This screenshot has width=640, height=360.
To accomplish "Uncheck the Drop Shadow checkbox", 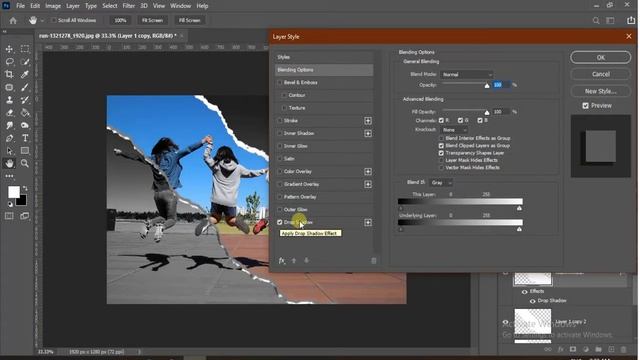I will [280, 222].
